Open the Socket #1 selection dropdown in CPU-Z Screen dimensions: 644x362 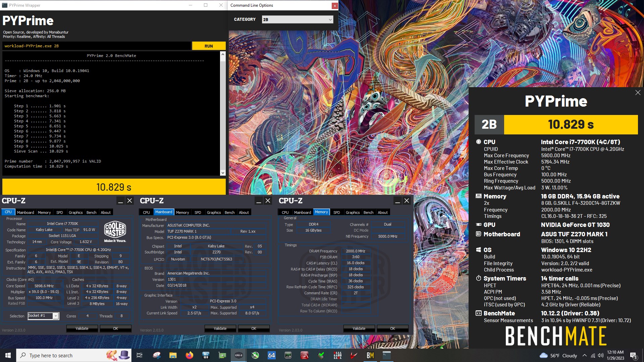coord(43,316)
